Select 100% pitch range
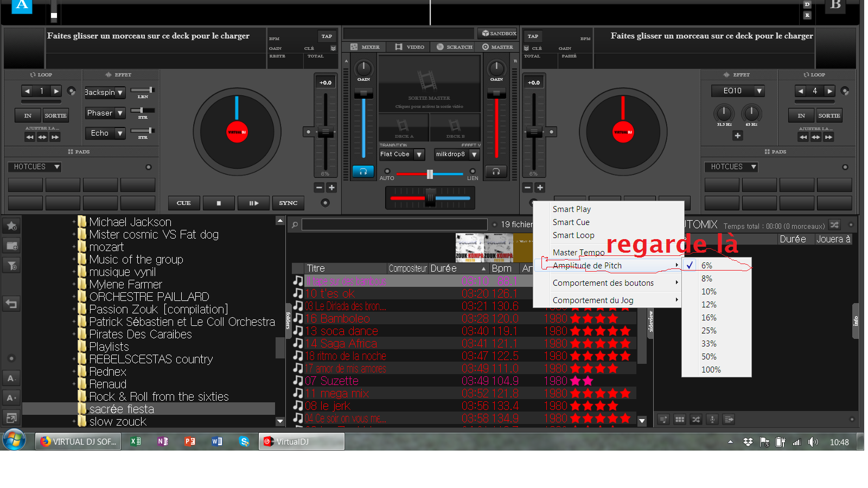Viewport: 868px width, 488px height. tap(717, 370)
